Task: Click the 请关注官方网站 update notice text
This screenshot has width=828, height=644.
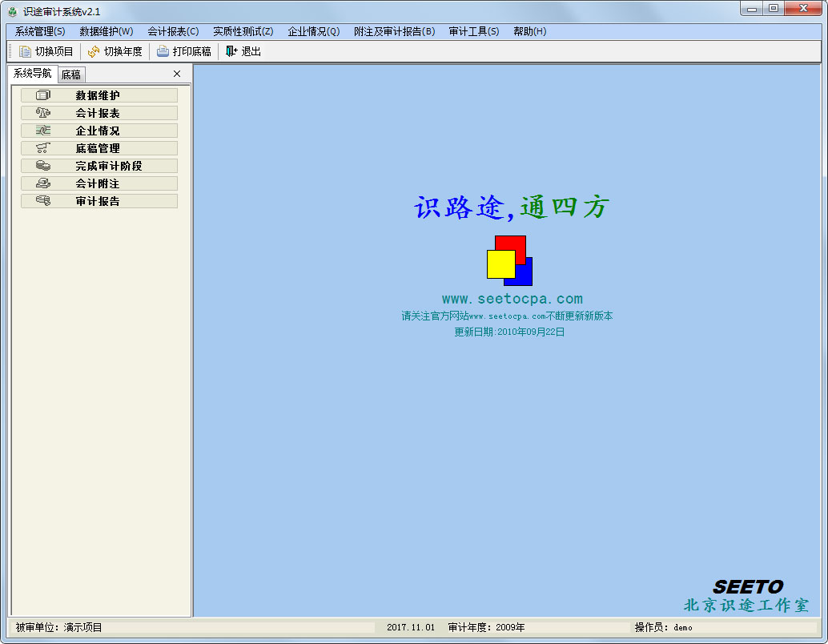Action: 507,316
